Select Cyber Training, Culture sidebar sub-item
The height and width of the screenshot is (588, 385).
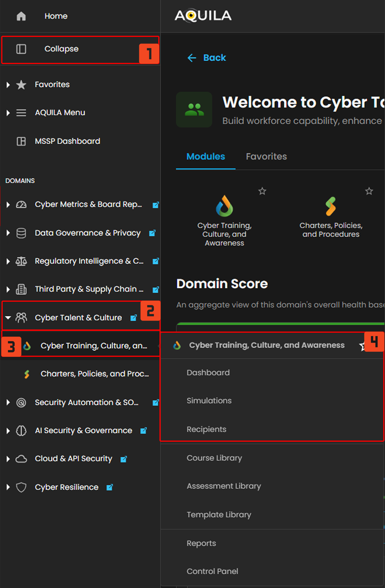pos(94,346)
